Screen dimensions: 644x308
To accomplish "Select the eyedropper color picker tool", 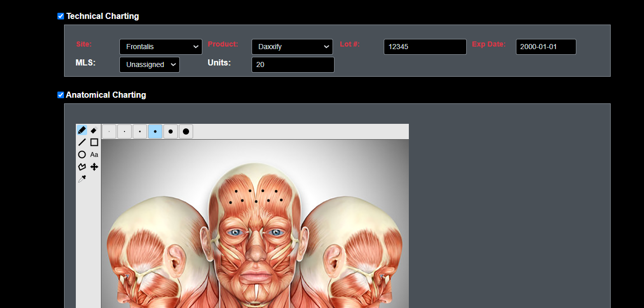I will coord(82,179).
